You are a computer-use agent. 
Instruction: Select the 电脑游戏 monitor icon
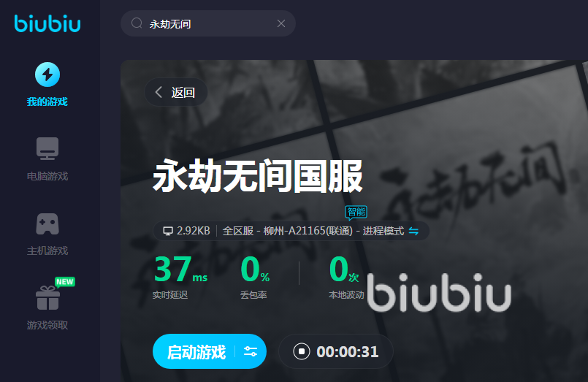tap(47, 148)
